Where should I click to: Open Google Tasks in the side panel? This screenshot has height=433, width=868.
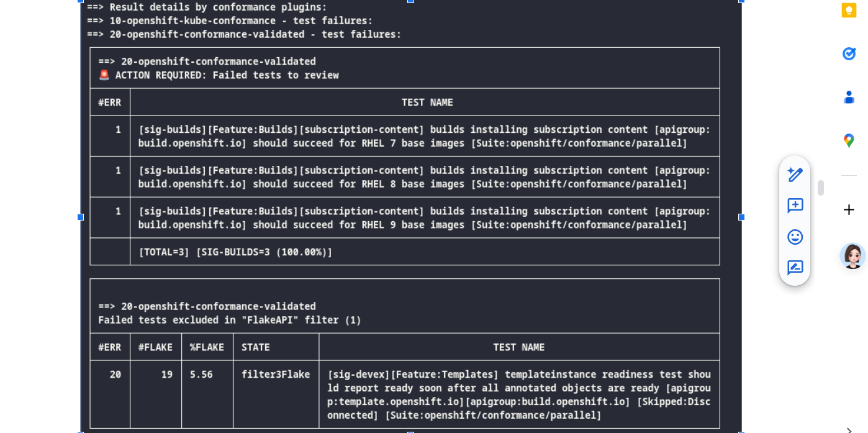(x=849, y=54)
